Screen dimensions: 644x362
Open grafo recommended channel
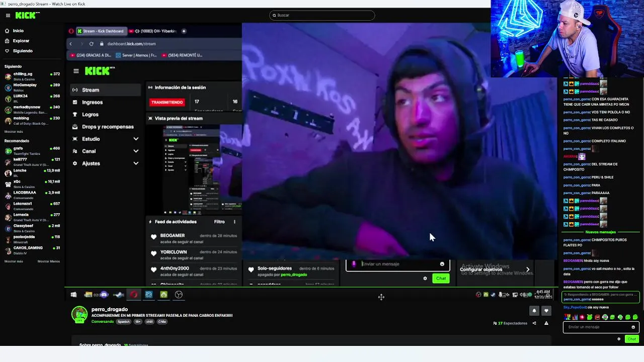click(32, 150)
